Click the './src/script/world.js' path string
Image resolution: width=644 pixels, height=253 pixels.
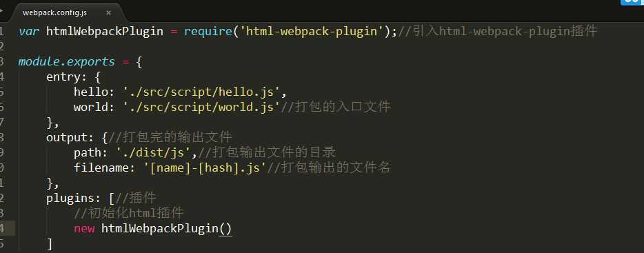201,107
